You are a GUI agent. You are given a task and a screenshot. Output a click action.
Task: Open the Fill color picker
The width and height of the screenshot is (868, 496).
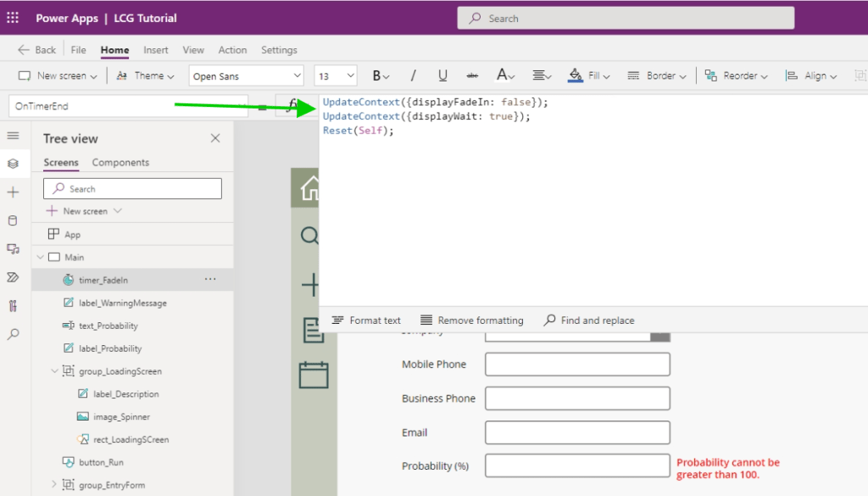(589, 75)
